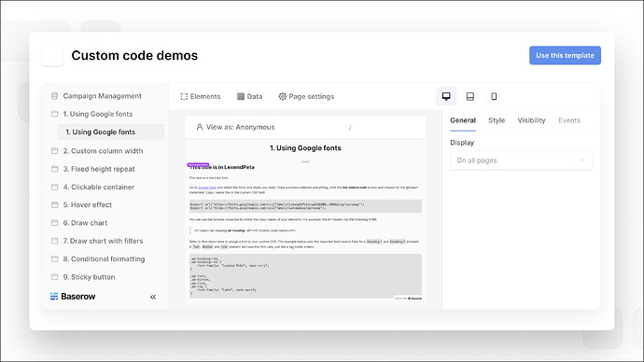The height and width of the screenshot is (362, 644).
Task: Click the 1. Using Google fonts page heading
Action: point(305,148)
